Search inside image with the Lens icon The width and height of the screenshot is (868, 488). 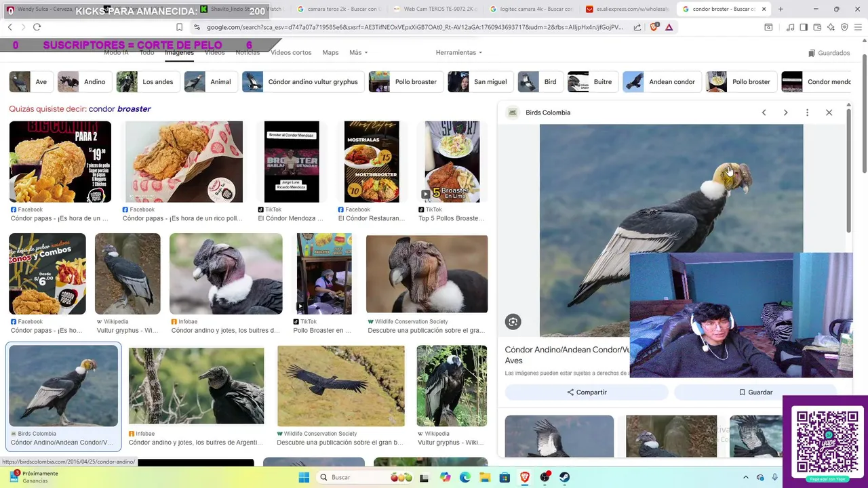point(513,322)
